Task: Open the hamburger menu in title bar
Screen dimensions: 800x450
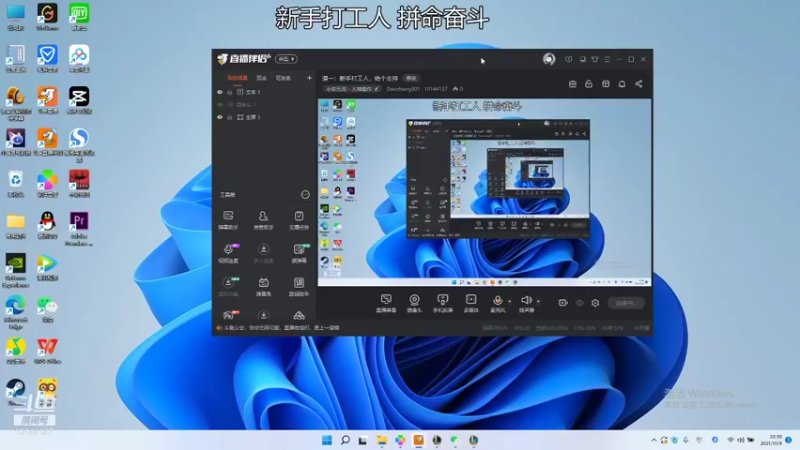Action: pos(607,59)
